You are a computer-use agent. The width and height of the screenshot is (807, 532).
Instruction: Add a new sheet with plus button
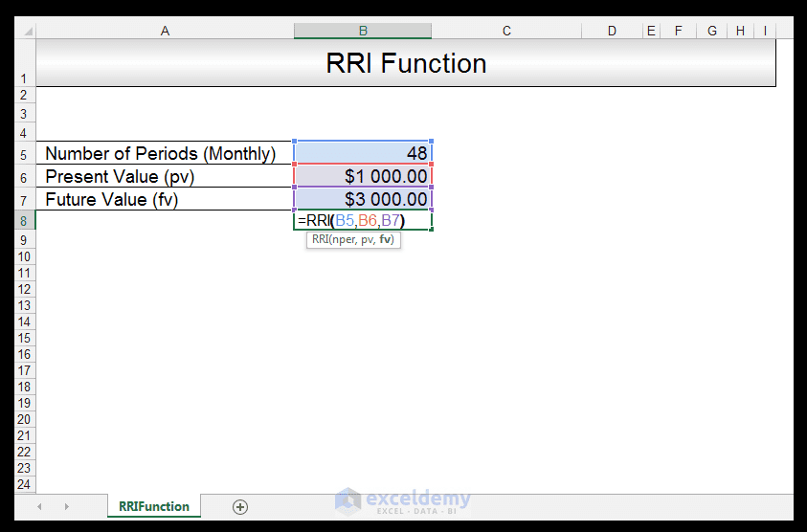[240, 507]
